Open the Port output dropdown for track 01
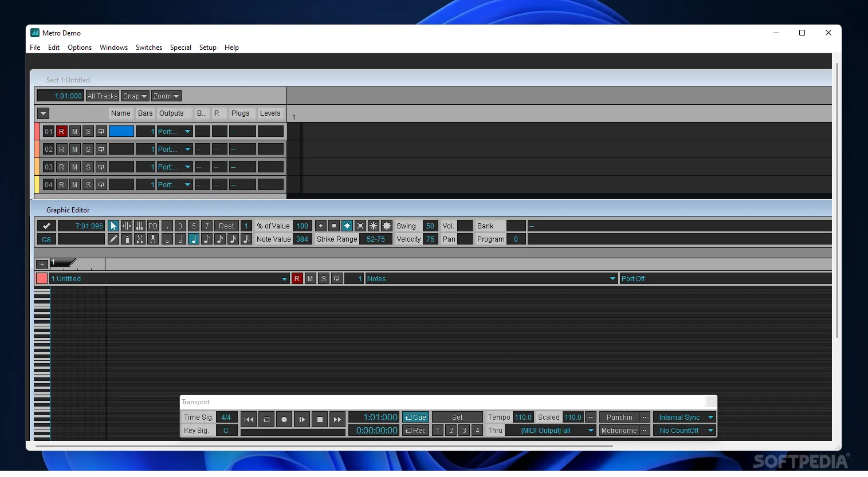This screenshot has width=868, height=477. click(187, 131)
